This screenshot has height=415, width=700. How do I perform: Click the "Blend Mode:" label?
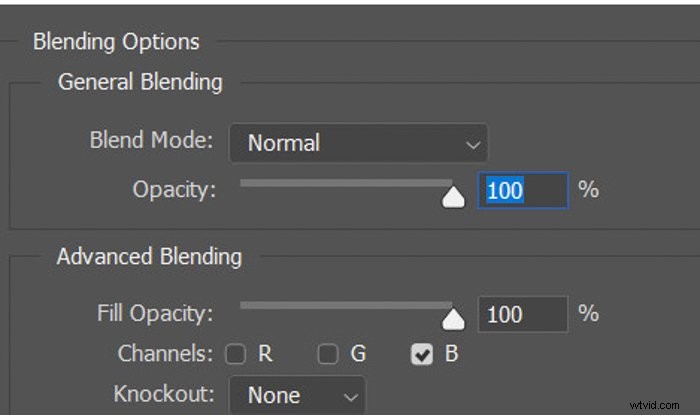point(151,140)
